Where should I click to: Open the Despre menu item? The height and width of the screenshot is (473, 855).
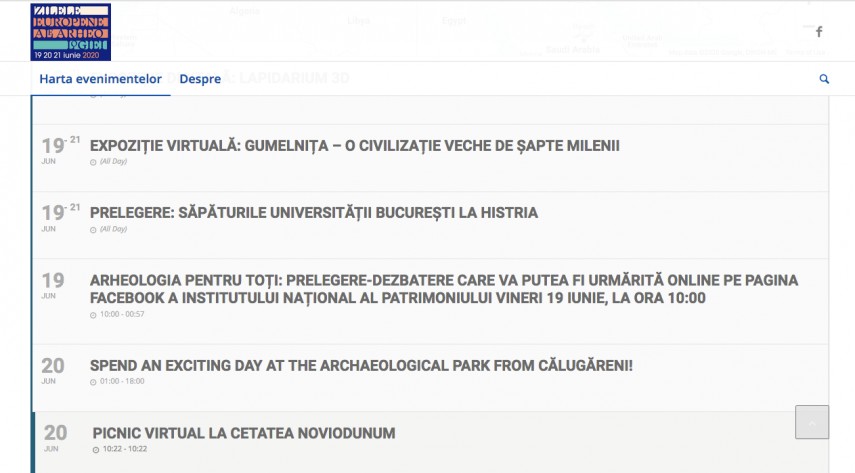200,79
